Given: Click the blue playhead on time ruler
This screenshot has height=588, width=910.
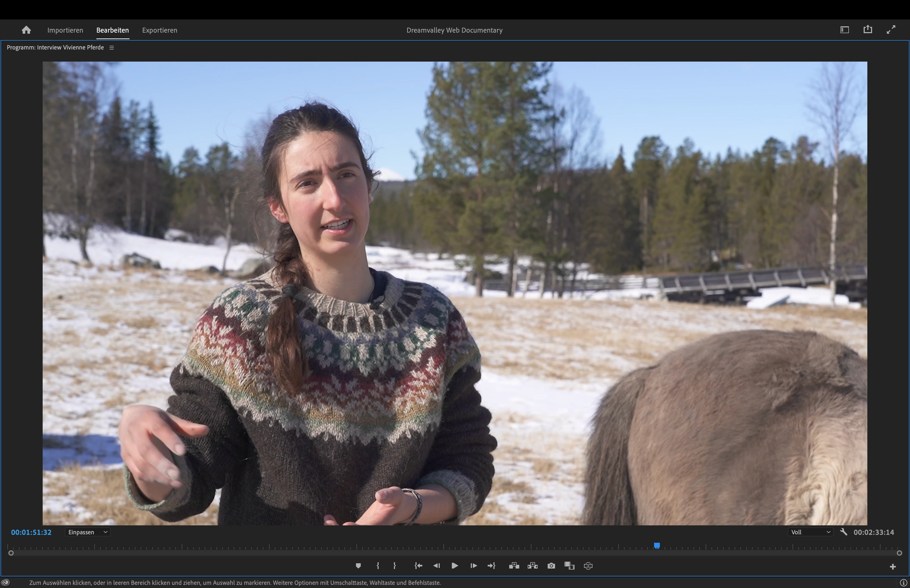Looking at the screenshot, I should (x=656, y=546).
